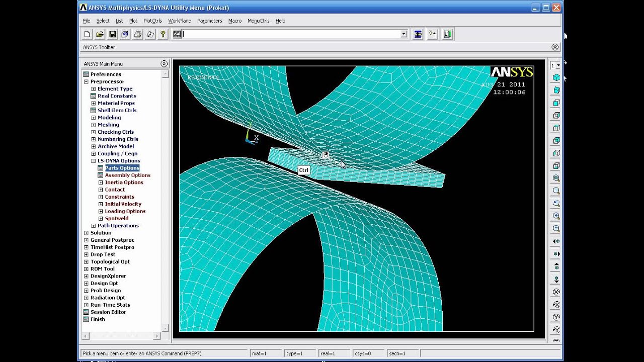This screenshot has height=362, width=644.
Task: Click Main Menu horizontal scroll right arrow
Action: [x=157, y=335]
